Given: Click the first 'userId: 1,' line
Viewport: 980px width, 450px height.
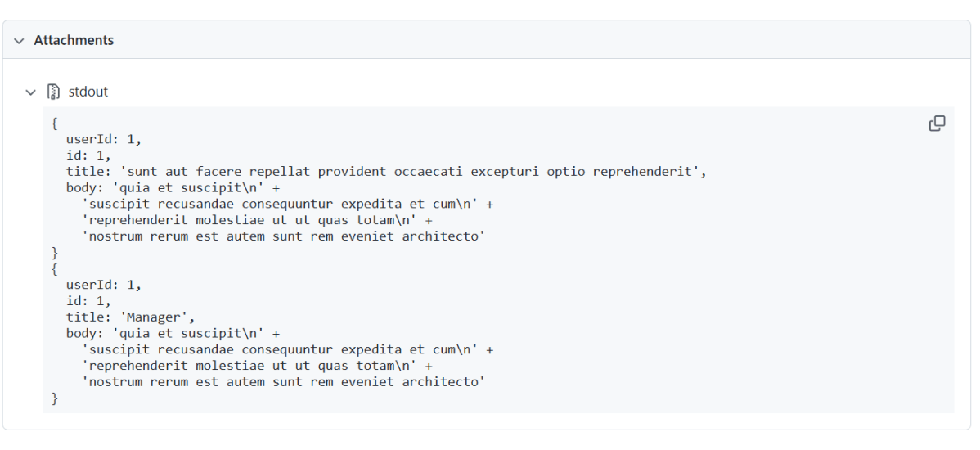Looking at the screenshot, I should 104,139.
